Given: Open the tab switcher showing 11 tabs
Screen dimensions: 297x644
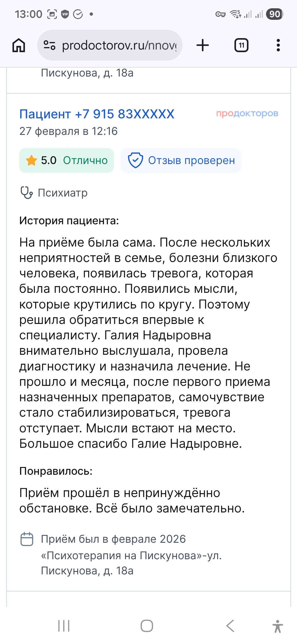Looking at the screenshot, I should point(241,45).
